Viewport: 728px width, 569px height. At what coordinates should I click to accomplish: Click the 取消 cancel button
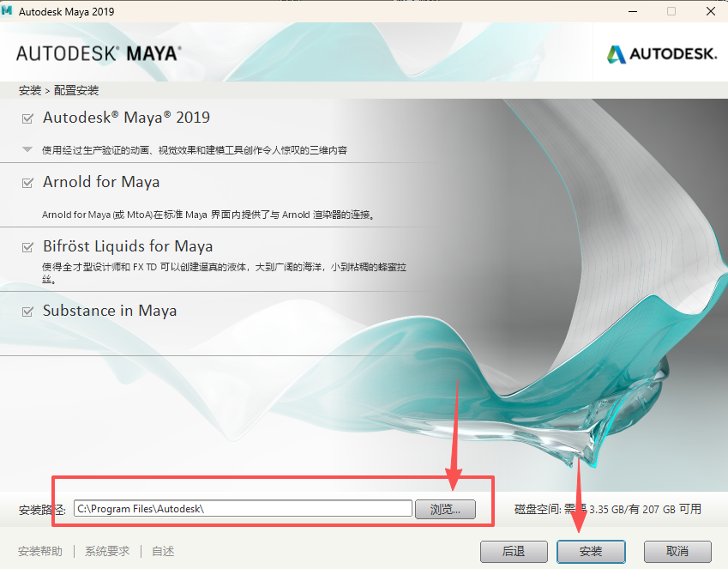point(677,552)
